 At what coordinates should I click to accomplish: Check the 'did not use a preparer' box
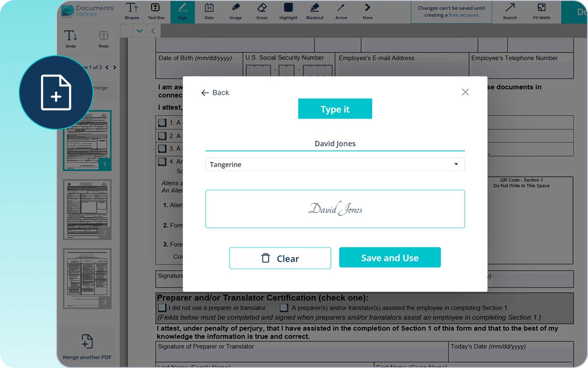pos(162,308)
